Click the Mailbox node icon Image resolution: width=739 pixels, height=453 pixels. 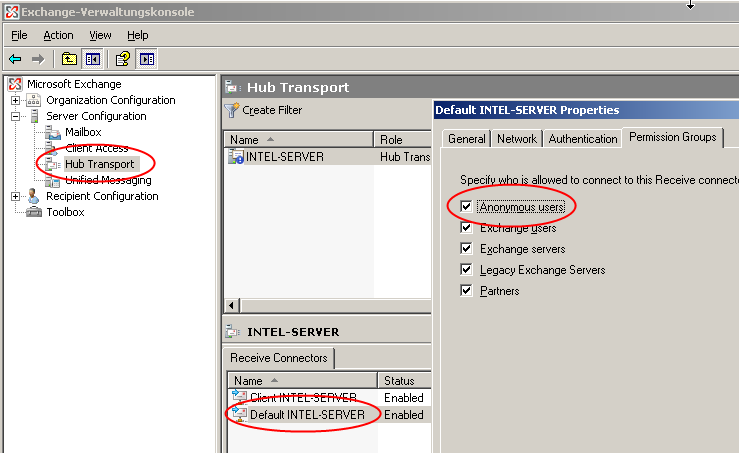[x=53, y=132]
